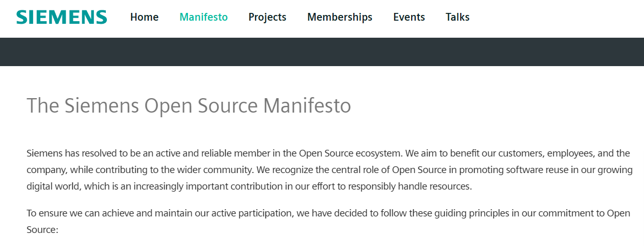Image resolution: width=644 pixels, height=250 pixels.
Task: Select the Manifesto navigation item
Action: pos(203,17)
